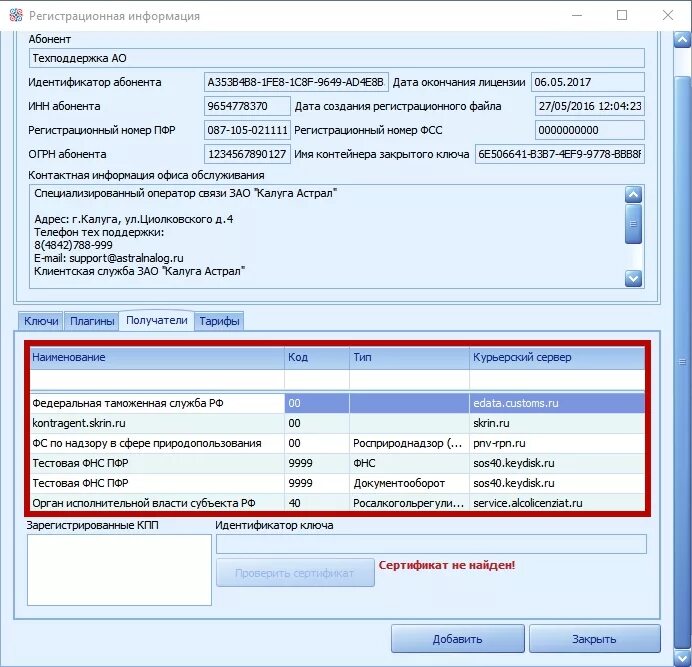Sort by the Тип column header
The height and width of the screenshot is (667, 692).
click(410, 358)
